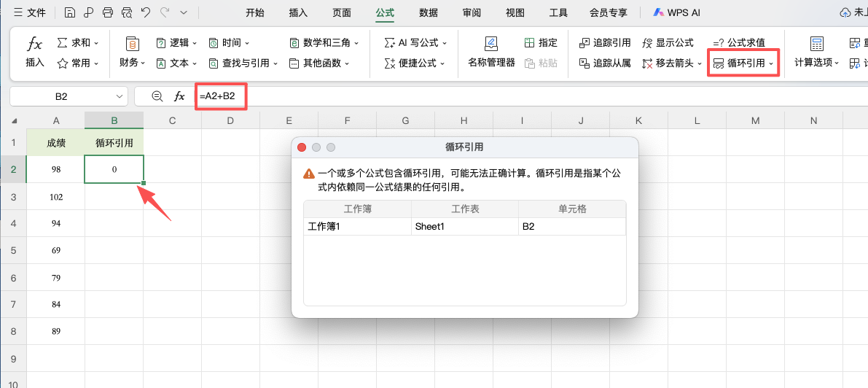This screenshot has width=868, height=388.
Task: Switch to the 页面 tab
Action: 342,12
